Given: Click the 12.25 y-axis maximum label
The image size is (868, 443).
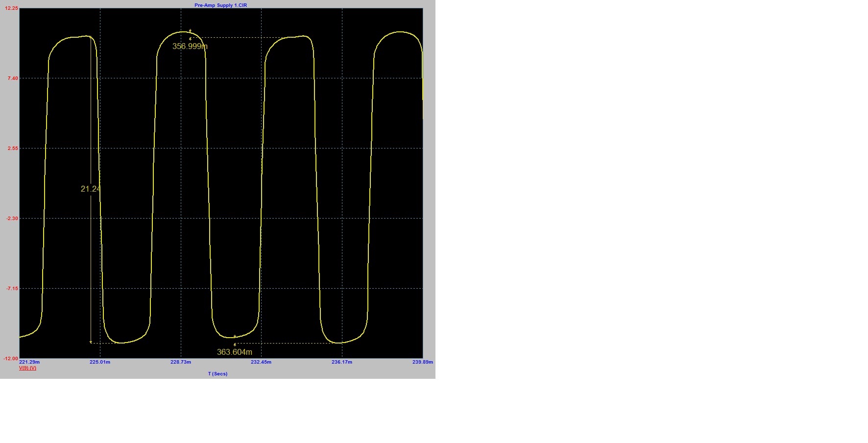Looking at the screenshot, I should click(12, 8).
